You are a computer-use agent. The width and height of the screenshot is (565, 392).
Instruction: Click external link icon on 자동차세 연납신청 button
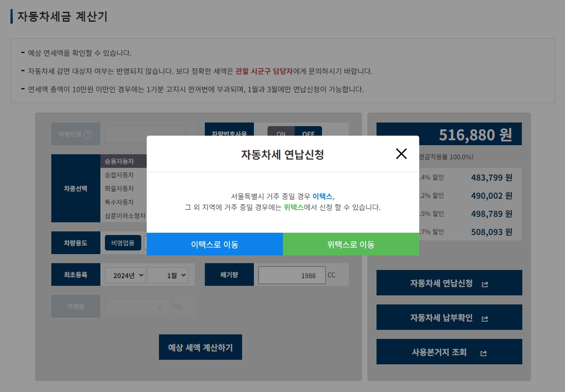(x=485, y=284)
